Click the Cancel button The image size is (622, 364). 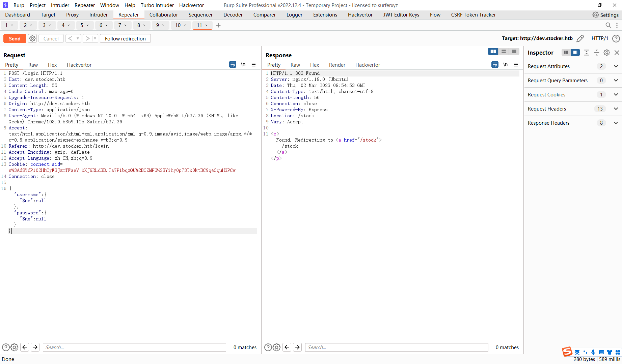pyautogui.click(x=51, y=38)
